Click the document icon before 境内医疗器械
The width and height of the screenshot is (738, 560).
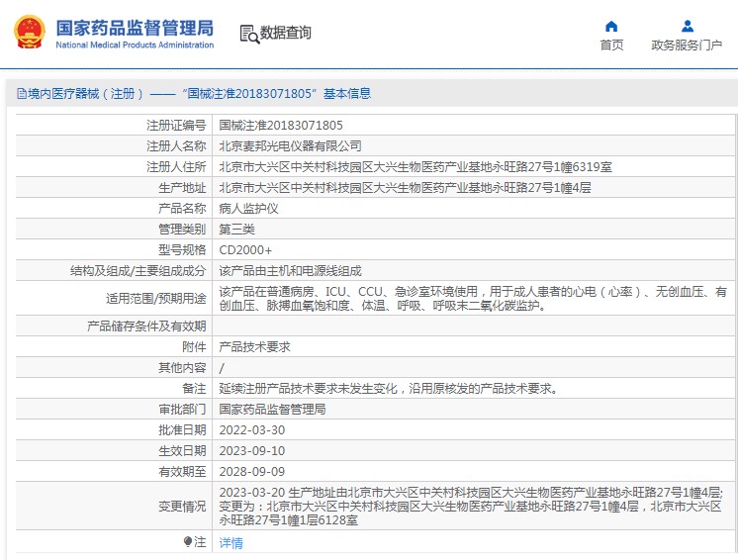tap(22, 94)
